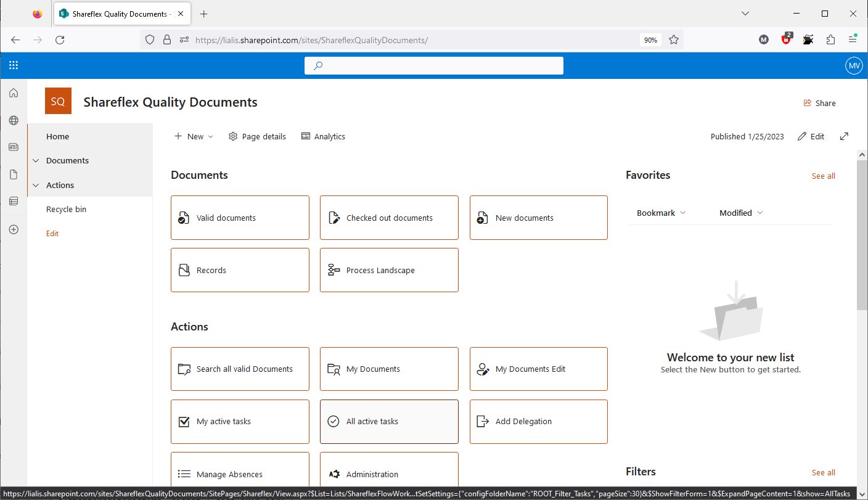Go to Home in site navigation

pyautogui.click(x=57, y=136)
